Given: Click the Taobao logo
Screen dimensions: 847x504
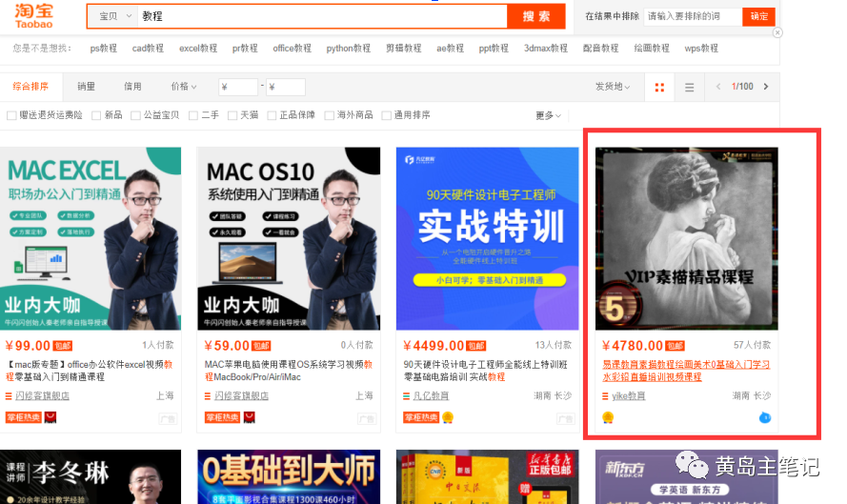Looking at the screenshot, I should [x=33, y=16].
